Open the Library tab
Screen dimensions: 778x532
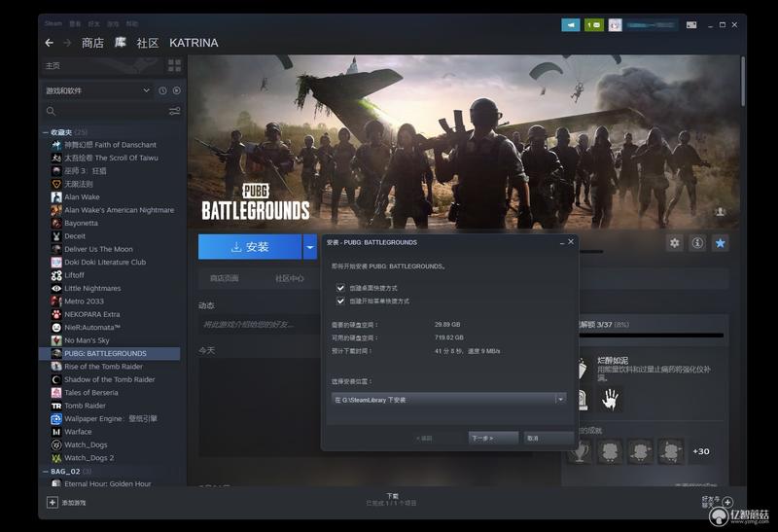(121, 43)
